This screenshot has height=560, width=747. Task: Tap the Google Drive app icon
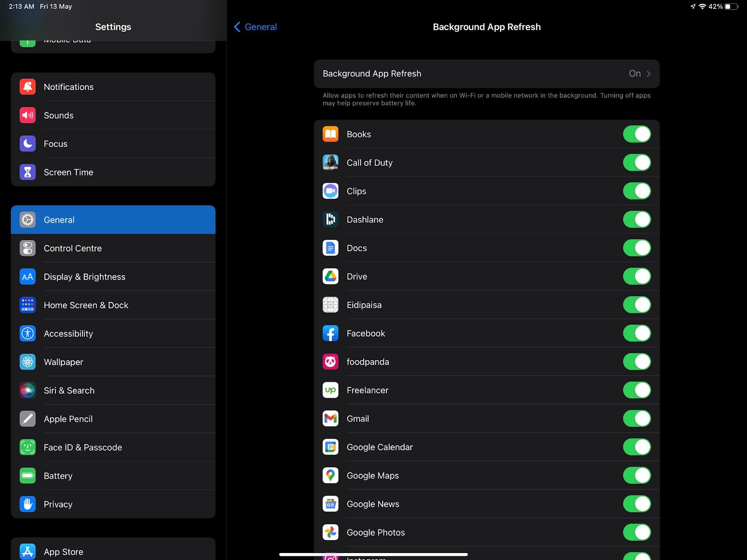point(331,277)
